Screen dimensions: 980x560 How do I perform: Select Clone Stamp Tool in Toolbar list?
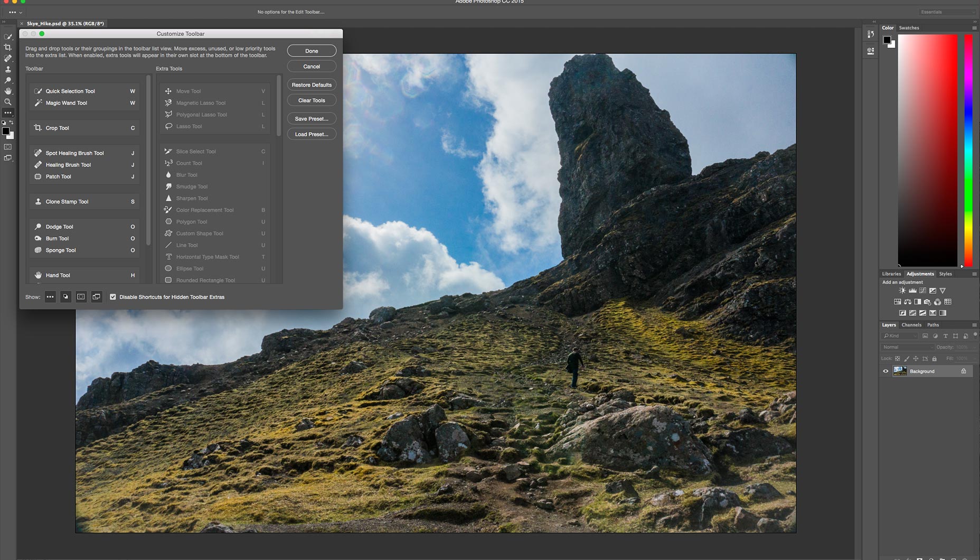tap(67, 202)
